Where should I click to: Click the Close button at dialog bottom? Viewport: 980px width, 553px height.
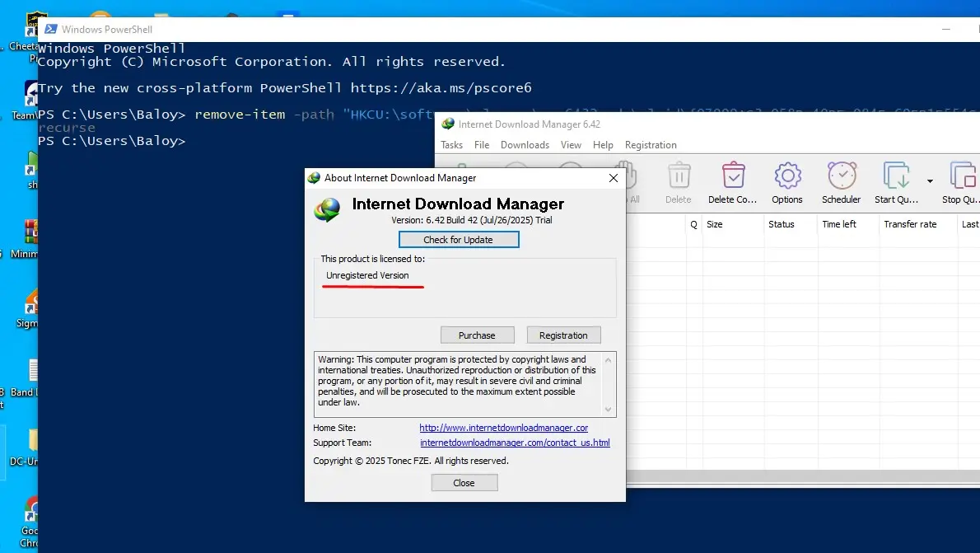tap(464, 483)
